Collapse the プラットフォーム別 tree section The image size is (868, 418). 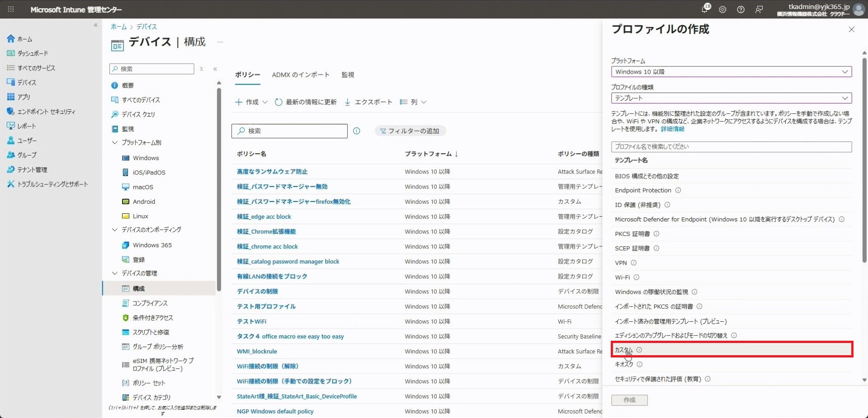(x=115, y=143)
